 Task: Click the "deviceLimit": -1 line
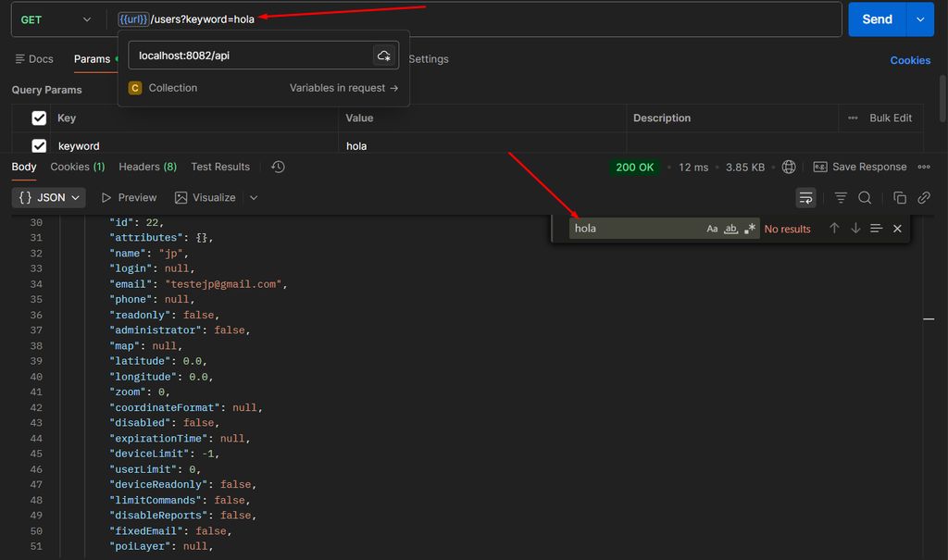coord(165,454)
